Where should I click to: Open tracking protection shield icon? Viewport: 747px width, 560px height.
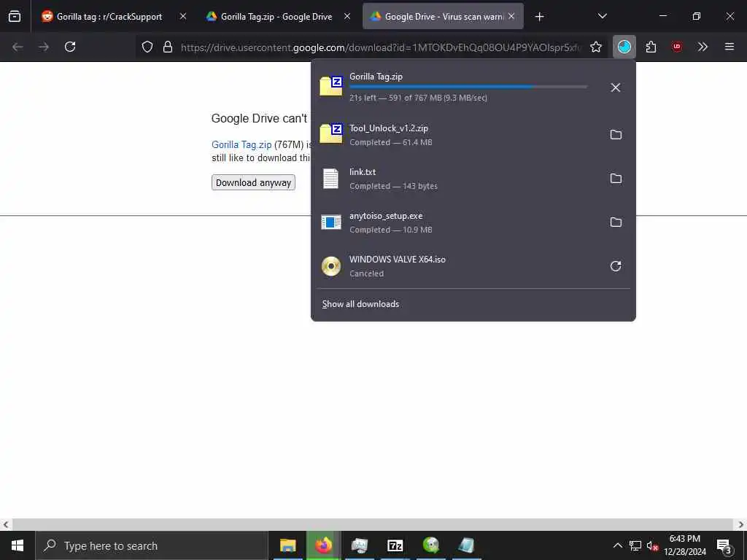(147, 47)
